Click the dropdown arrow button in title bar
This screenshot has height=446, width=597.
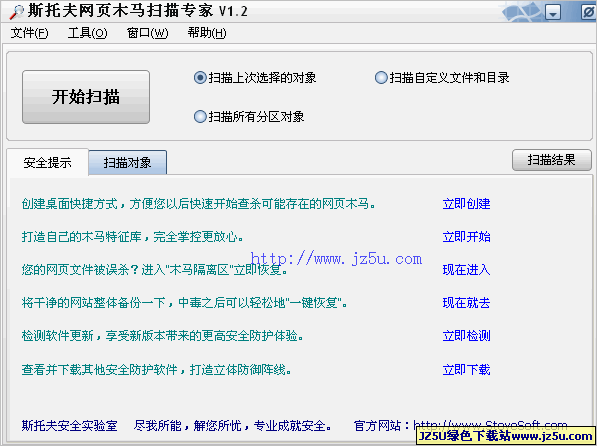coord(553,13)
